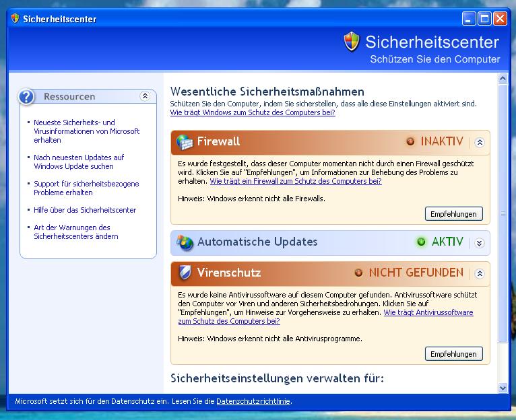This screenshot has height=420, width=516.
Task: Open link Wie trägt ein Firewall zum Schutz
Action: click(x=296, y=181)
